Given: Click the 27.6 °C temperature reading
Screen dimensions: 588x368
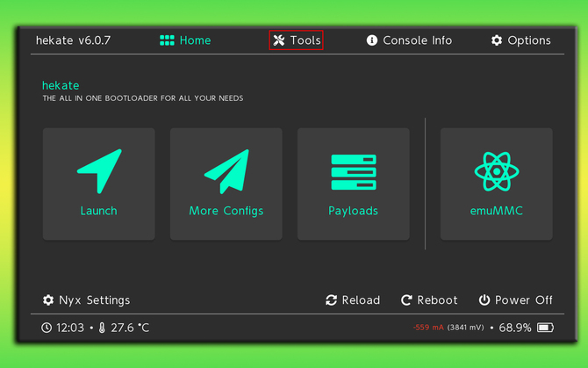Looking at the screenshot, I should coord(130,328).
